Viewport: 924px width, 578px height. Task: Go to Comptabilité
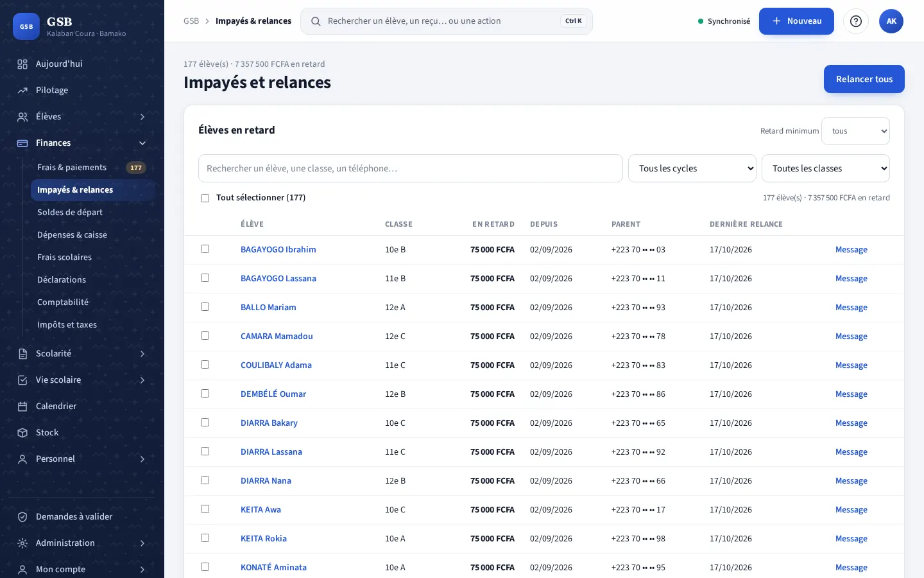click(92, 302)
